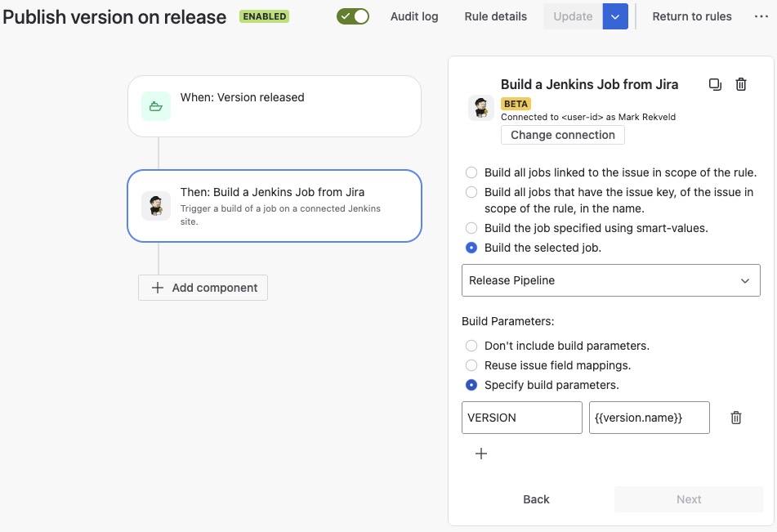Toggle the rule enabled switch off

[x=353, y=16]
